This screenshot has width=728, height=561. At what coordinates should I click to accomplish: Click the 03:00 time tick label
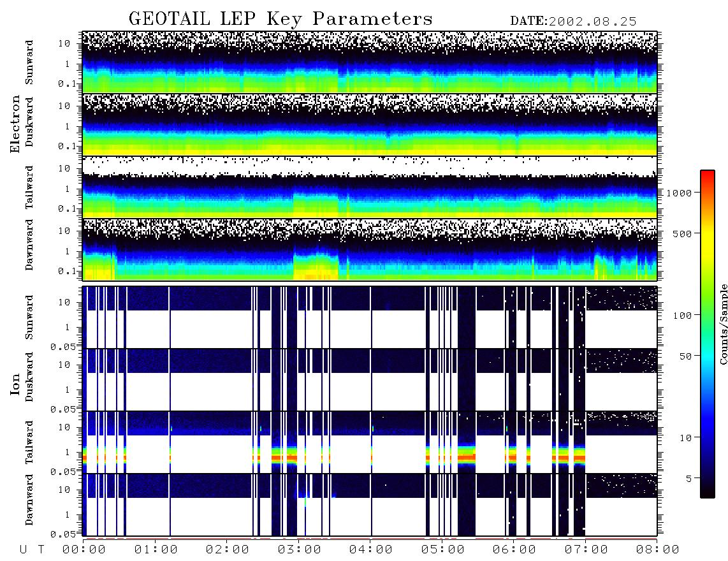pyautogui.click(x=300, y=550)
